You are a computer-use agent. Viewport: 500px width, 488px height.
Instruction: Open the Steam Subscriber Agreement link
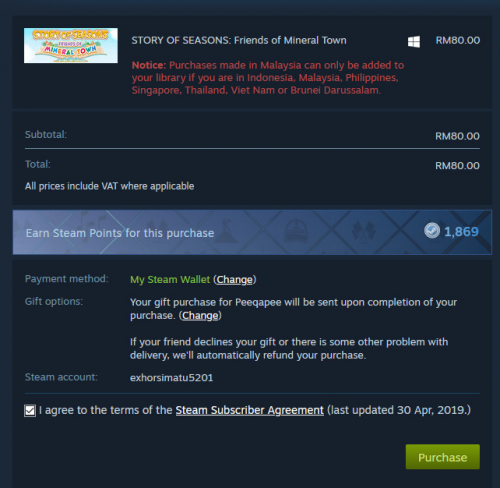pyautogui.click(x=250, y=410)
